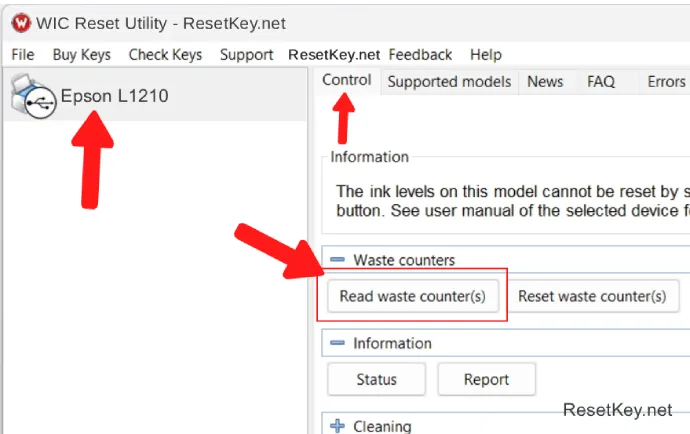Go to the Errors tab

(x=666, y=82)
